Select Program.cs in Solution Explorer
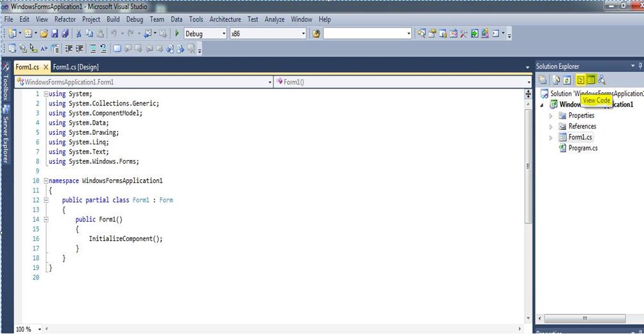Screen dimensions: 644x334 click(583, 148)
